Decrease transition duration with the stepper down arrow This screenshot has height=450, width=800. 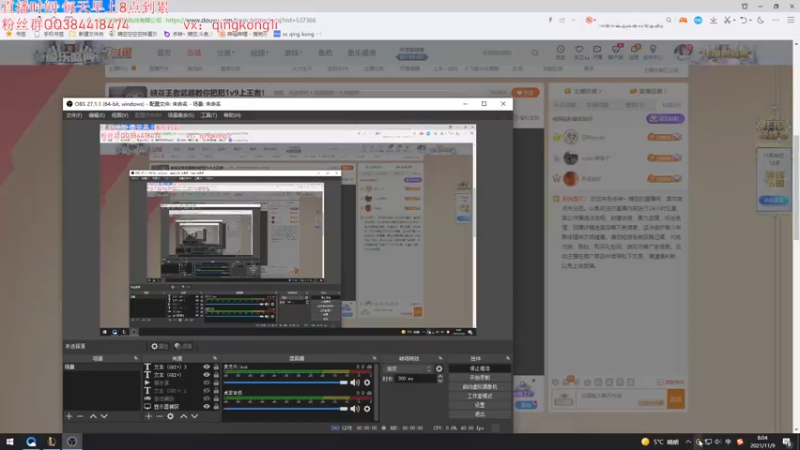[x=440, y=381]
